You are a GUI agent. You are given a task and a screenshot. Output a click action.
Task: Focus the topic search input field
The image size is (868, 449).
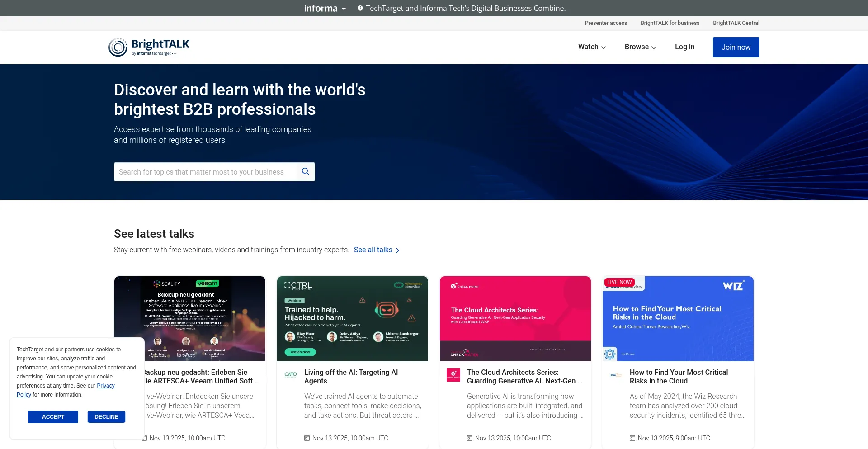tap(206, 172)
